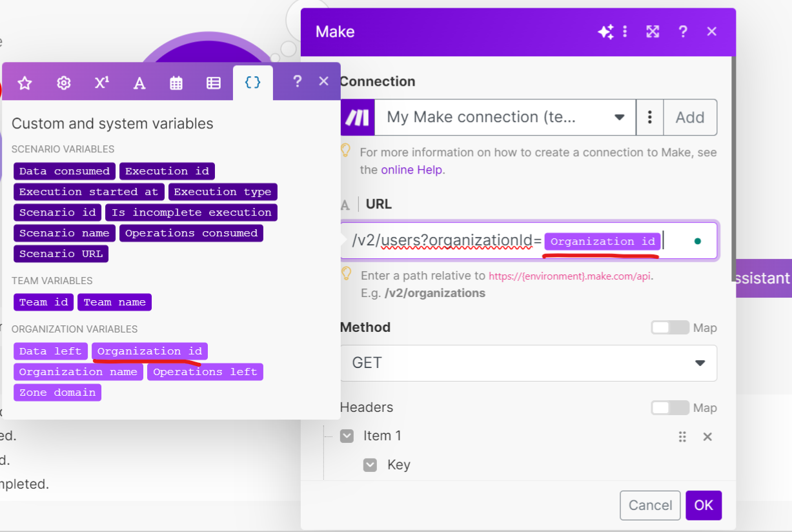Image resolution: width=792 pixels, height=532 pixels.
Task: Click the Cancel button
Action: pyautogui.click(x=650, y=505)
